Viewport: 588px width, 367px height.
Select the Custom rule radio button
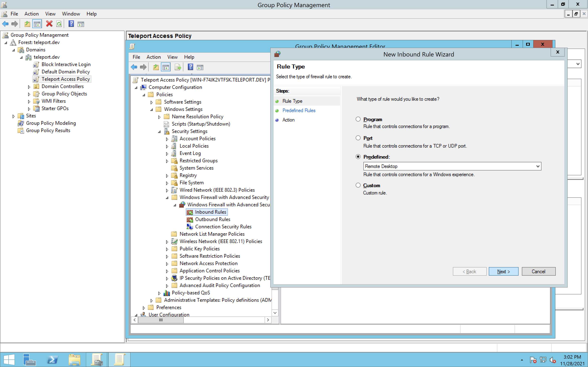click(358, 185)
